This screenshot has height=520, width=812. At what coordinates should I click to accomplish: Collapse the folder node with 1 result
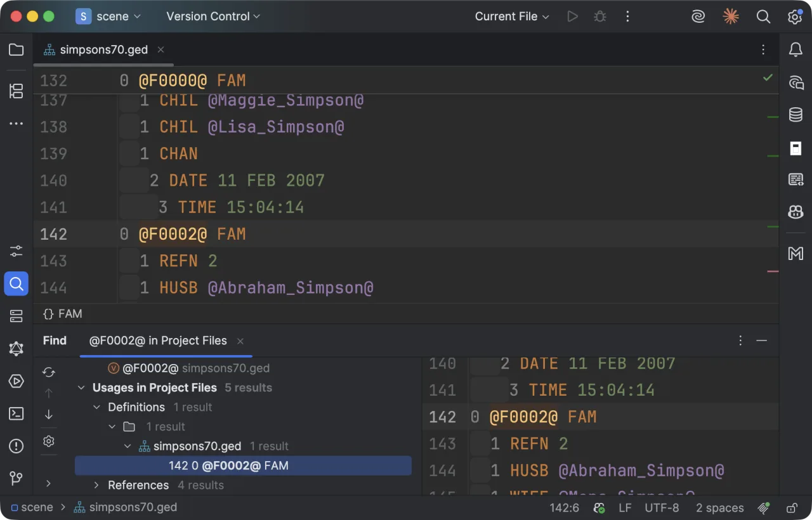pos(112,427)
